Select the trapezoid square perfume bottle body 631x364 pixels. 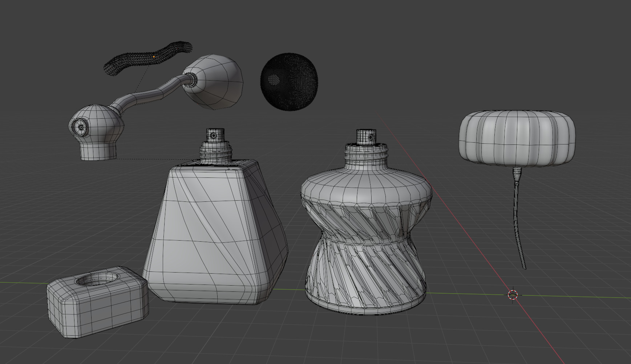(215, 232)
